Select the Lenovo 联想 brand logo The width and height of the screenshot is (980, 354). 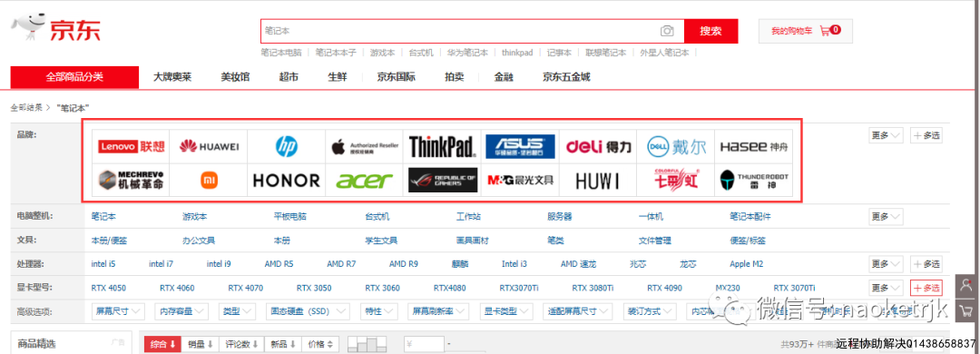pos(131,147)
